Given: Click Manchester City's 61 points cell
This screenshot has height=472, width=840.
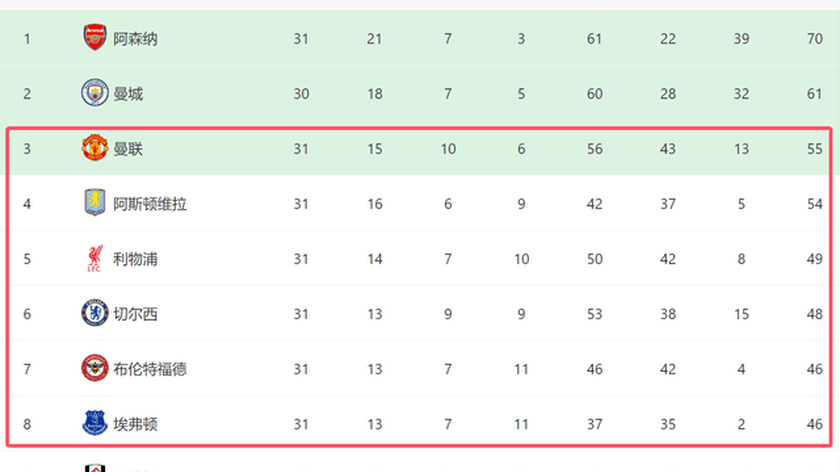Looking at the screenshot, I should (815, 94).
